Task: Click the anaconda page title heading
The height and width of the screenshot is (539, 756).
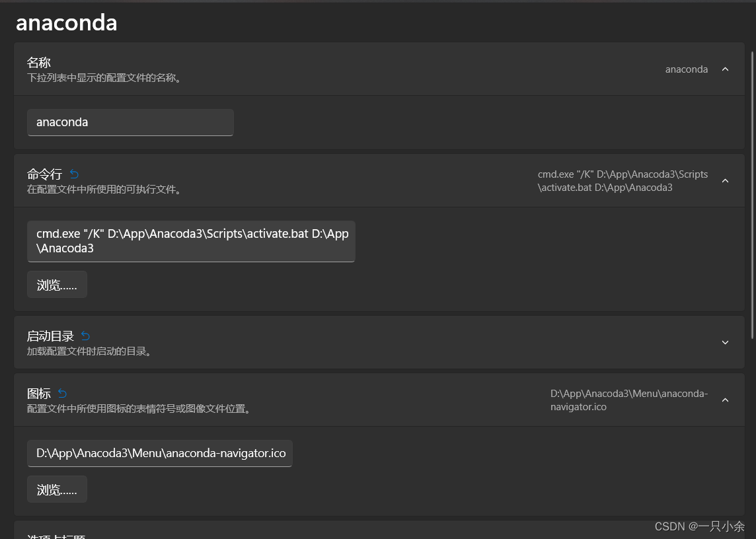Action: tap(66, 22)
